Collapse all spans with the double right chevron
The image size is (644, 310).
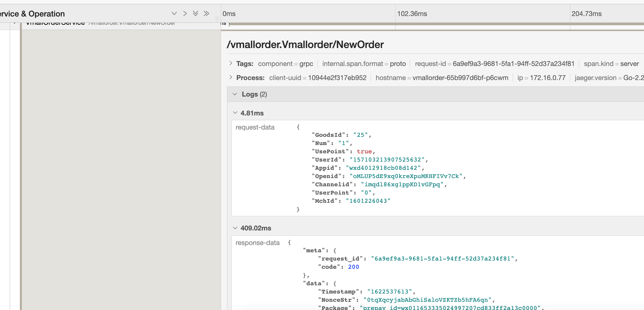click(206, 14)
